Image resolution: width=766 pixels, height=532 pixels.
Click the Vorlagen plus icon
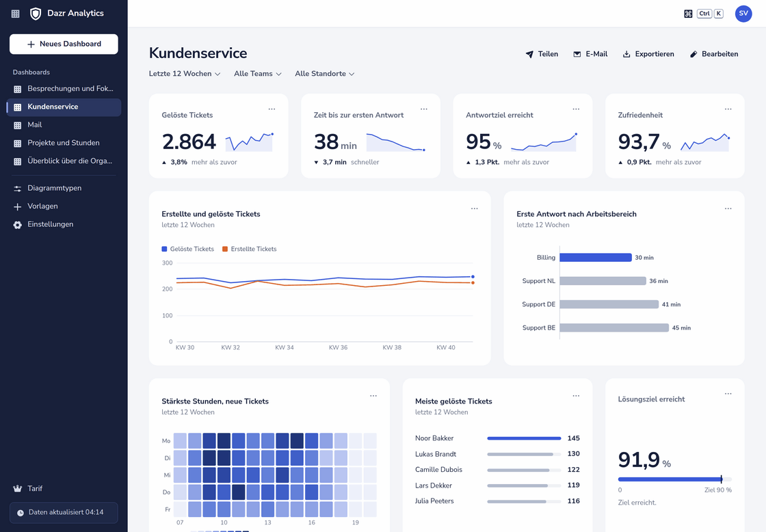tap(18, 207)
